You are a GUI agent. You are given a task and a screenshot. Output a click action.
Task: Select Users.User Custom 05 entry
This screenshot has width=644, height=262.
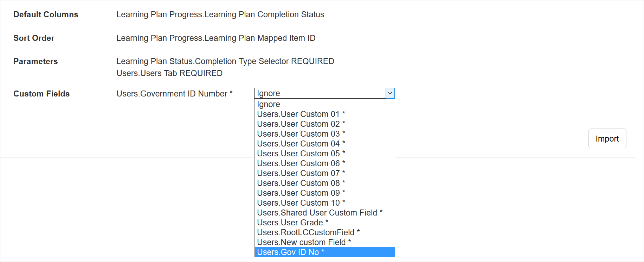[x=301, y=154]
